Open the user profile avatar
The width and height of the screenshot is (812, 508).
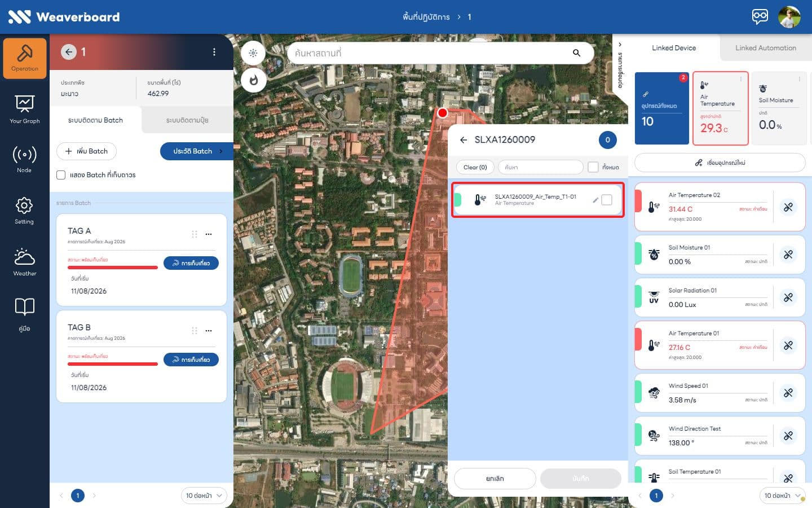[789, 17]
